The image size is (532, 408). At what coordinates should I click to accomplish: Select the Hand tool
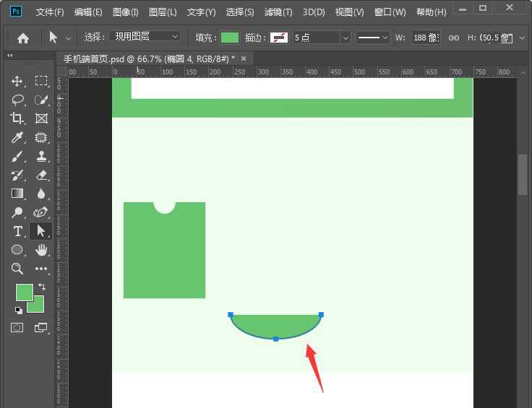tap(41, 250)
